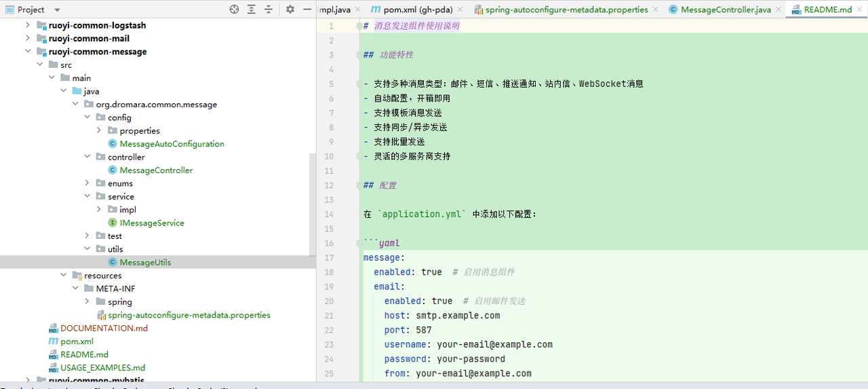Switch to the MessageController.java tab
Viewport: 868px width, 389px height.
coord(726,10)
